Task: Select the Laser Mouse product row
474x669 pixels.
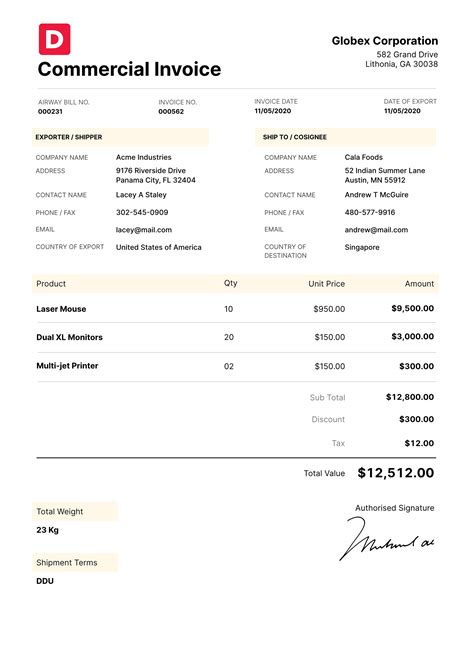Action: (235, 308)
